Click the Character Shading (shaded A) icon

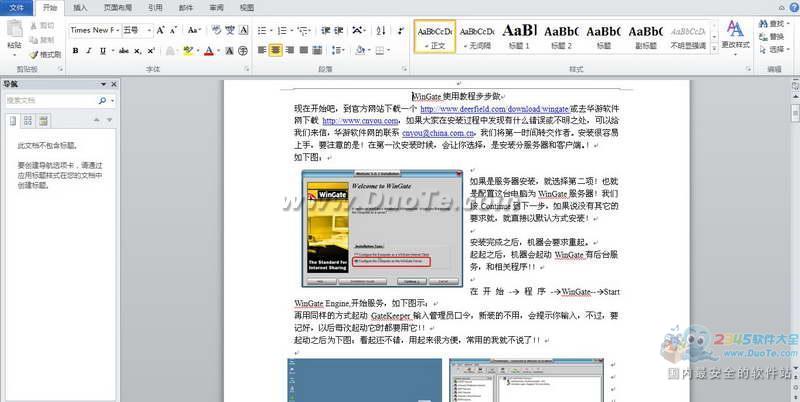230,51
